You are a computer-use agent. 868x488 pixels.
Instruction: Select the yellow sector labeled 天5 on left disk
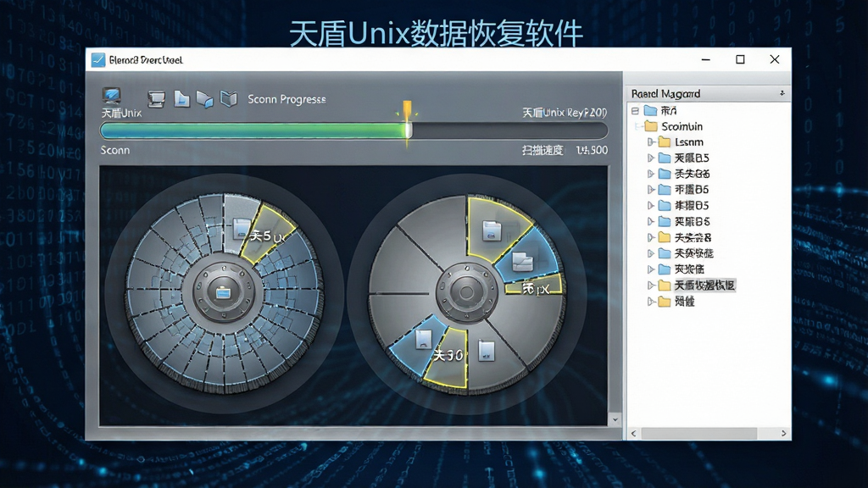tap(268, 233)
